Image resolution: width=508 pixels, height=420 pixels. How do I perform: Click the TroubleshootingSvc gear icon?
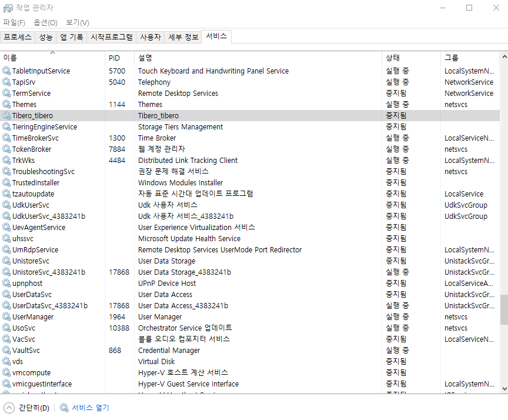click(6, 171)
